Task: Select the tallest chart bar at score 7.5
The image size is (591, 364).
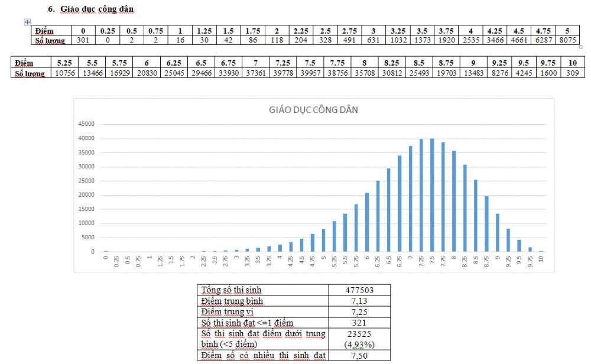Action: (x=433, y=195)
